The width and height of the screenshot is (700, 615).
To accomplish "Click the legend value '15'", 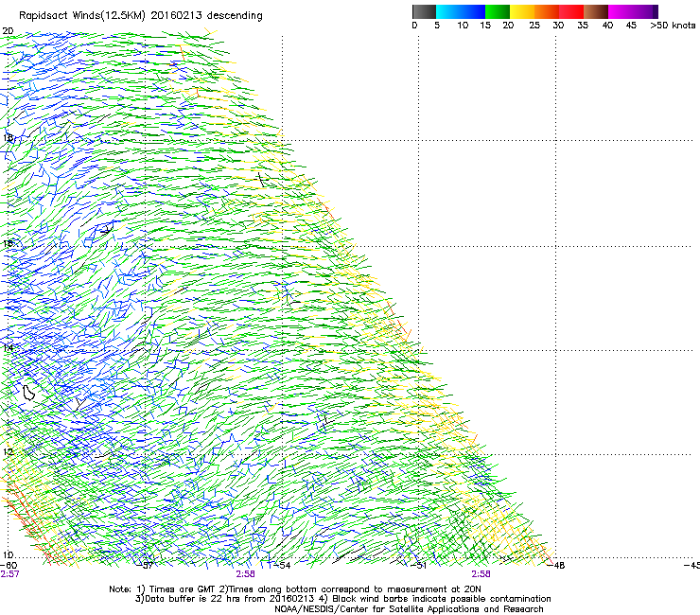I will (x=485, y=26).
